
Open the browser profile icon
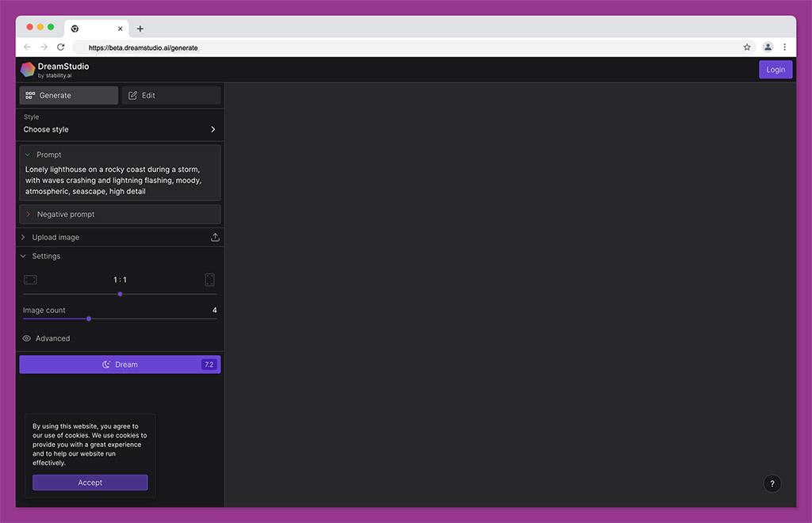click(768, 47)
